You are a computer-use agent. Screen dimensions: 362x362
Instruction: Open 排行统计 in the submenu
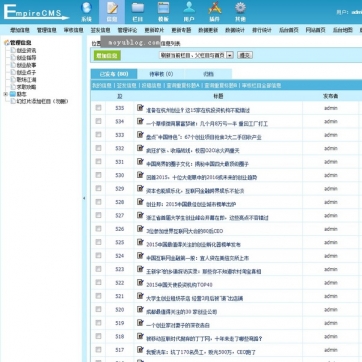pyautogui.click(x=262, y=30)
